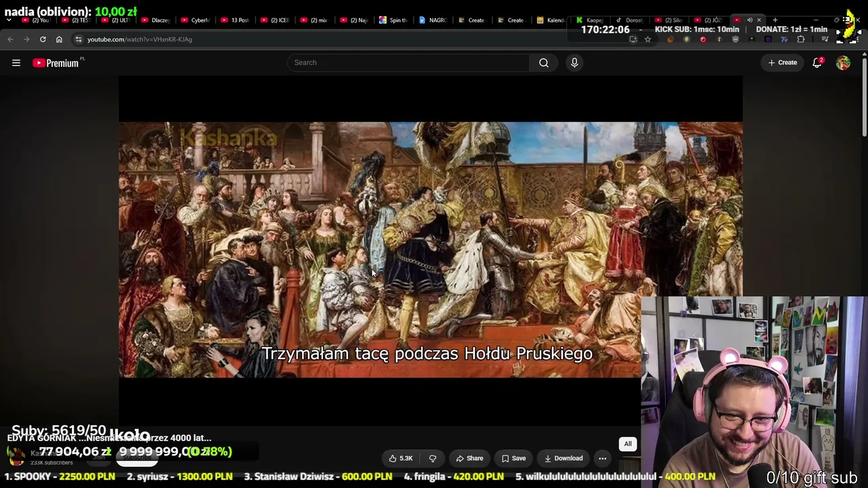The height and width of the screenshot is (488, 868).
Task: Open more actions (three dots) menu
Action: 602,458
